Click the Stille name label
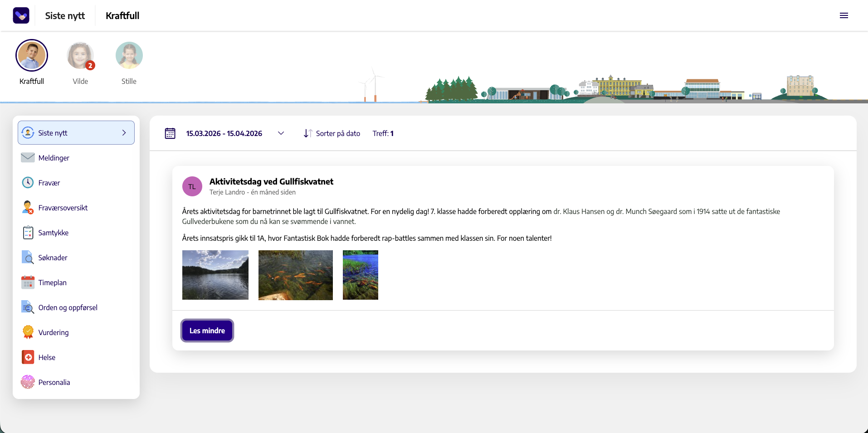 tap(129, 81)
